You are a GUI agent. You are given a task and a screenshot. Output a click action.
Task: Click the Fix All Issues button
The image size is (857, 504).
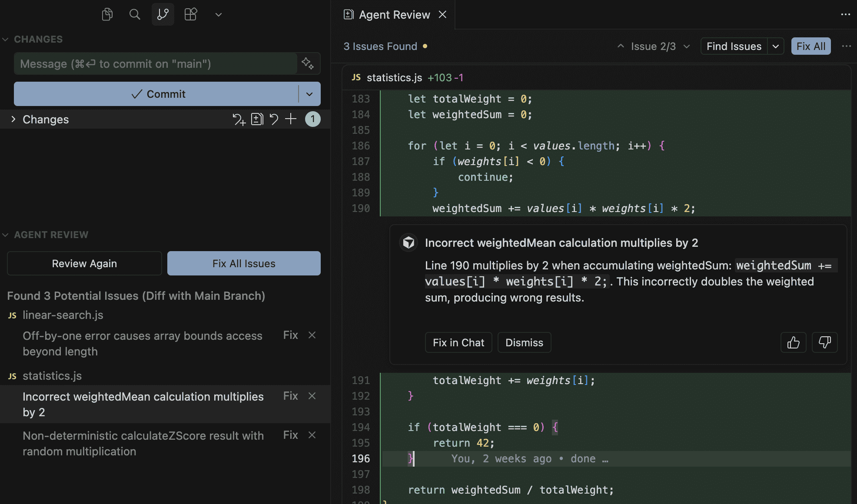click(244, 263)
